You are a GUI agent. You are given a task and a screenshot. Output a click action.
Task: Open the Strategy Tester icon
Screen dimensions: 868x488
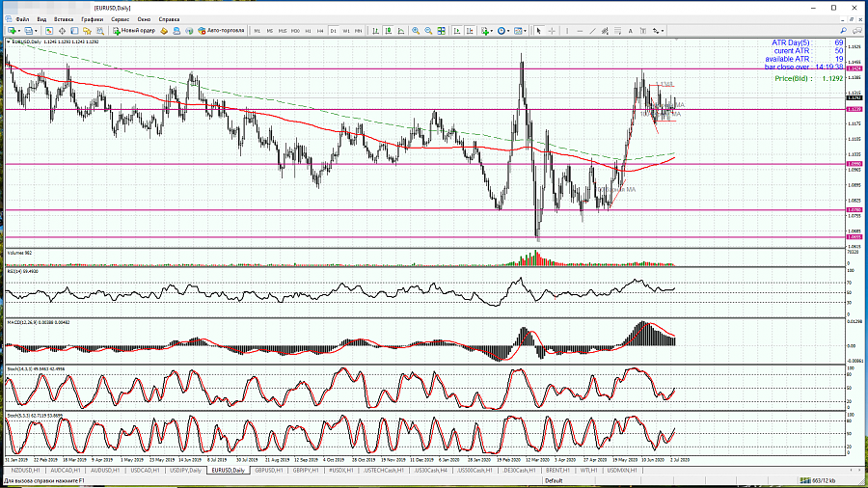[x=100, y=31]
